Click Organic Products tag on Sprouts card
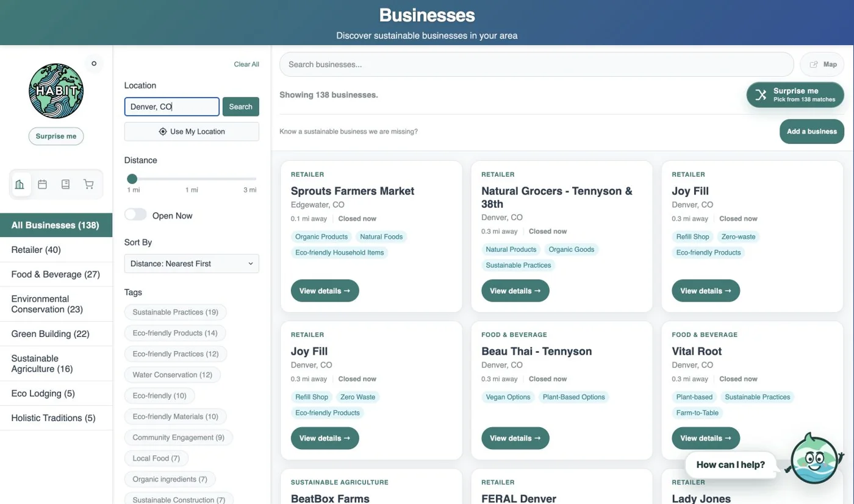Screen dimensions: 854x504 [x=321, y=236]
